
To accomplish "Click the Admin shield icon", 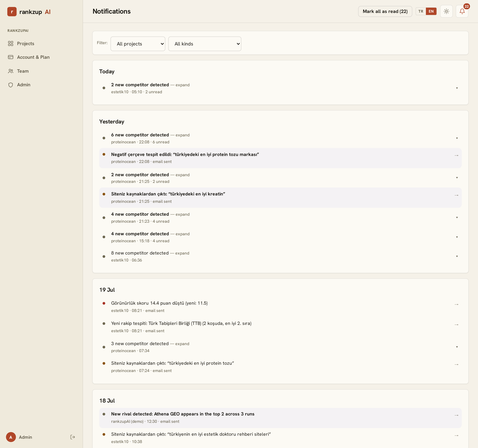I will 11,85.
